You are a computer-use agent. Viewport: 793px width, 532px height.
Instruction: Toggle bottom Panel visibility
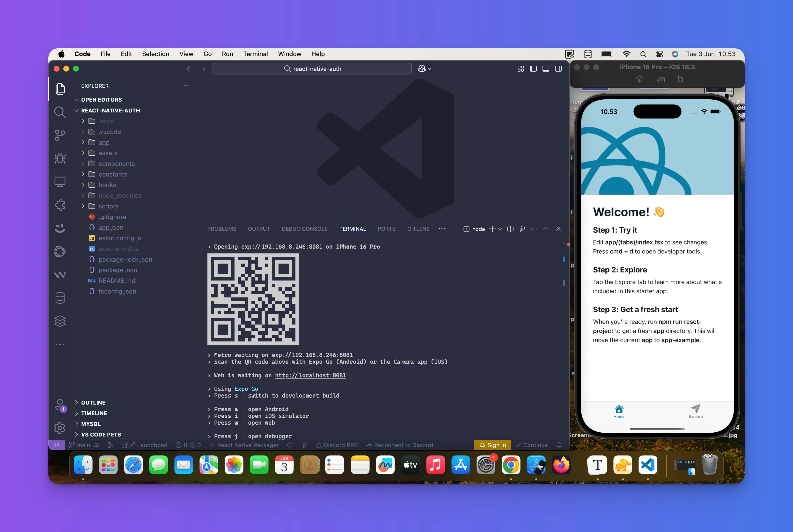546,69
